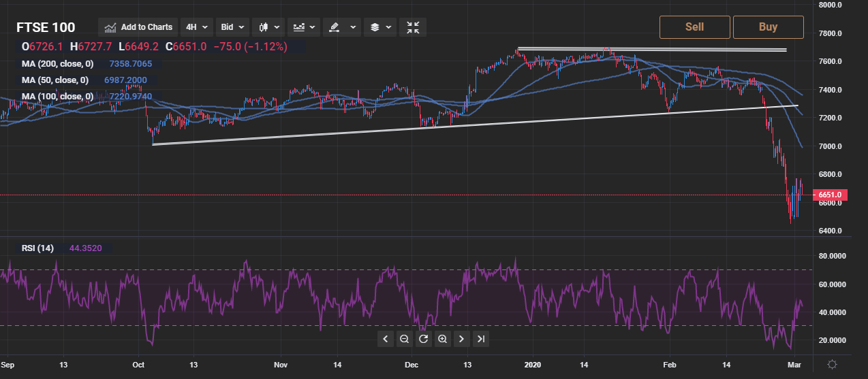Zoom in using the magnifier plus icon
868x379 pixels.
[442, 339]
